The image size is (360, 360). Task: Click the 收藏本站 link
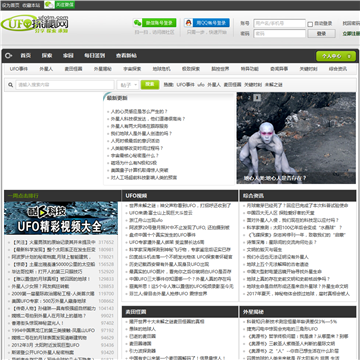point(31,5)
